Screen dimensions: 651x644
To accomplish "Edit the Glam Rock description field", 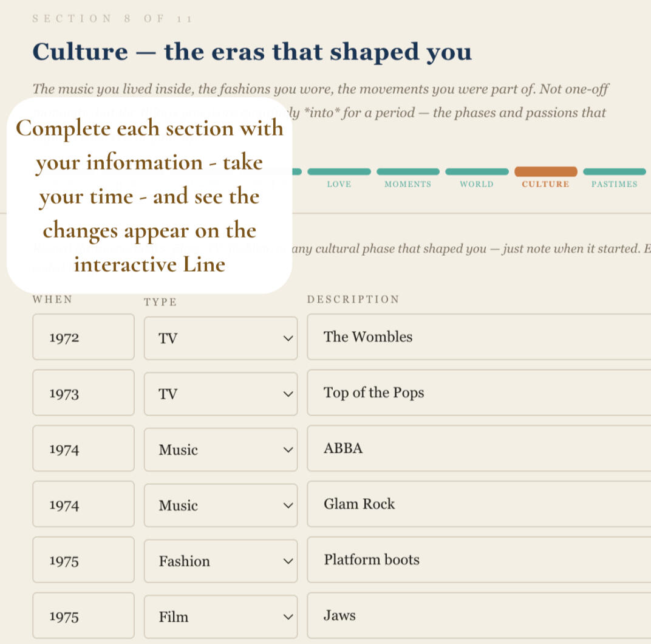I will coord(479,504).
